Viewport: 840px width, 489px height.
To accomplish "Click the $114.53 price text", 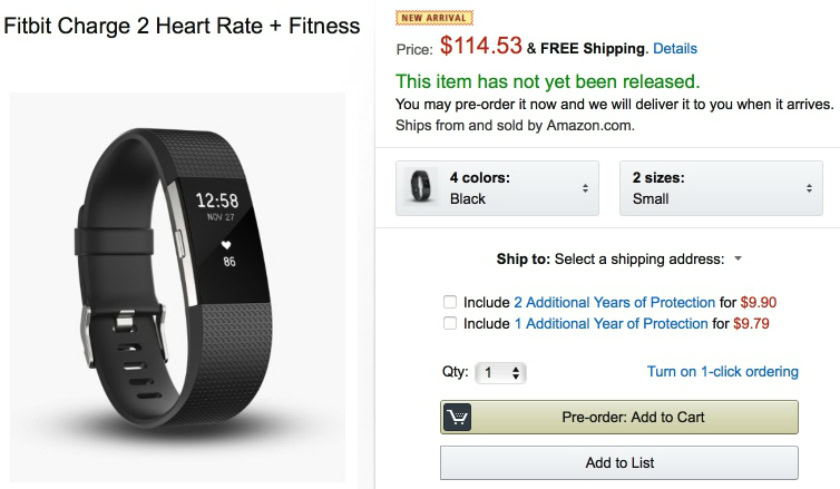I will point(480,46).
